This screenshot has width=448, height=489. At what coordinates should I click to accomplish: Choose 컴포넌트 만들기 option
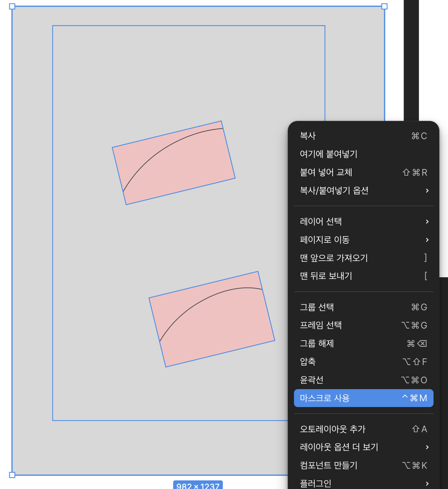tap(364, 465)
